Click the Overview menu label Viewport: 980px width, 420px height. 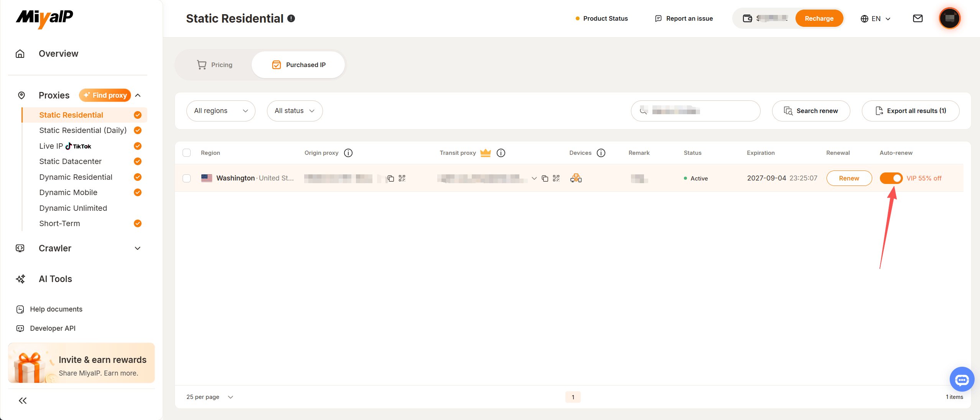click(x=58, y=54)
